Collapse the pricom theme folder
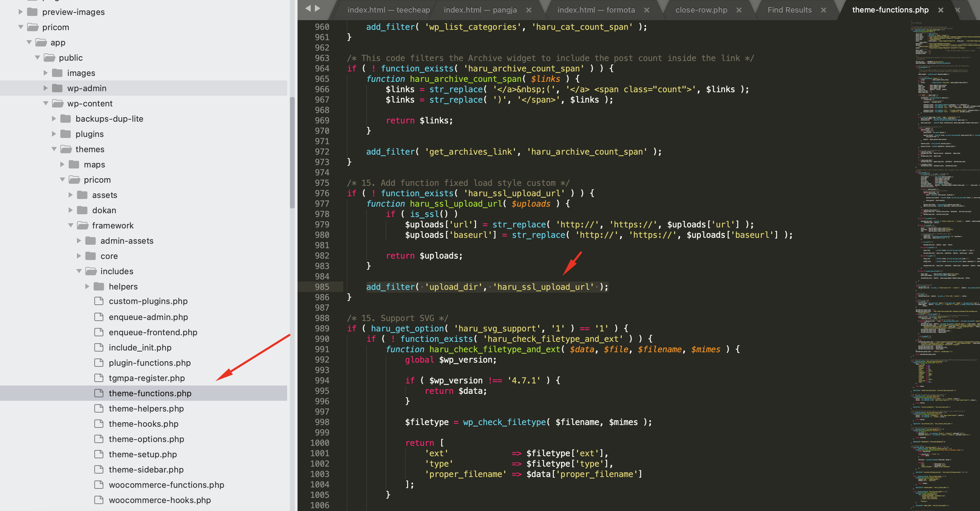Image resolution: width=980 pixels, height=511 pixels. [x=62, y=180]
